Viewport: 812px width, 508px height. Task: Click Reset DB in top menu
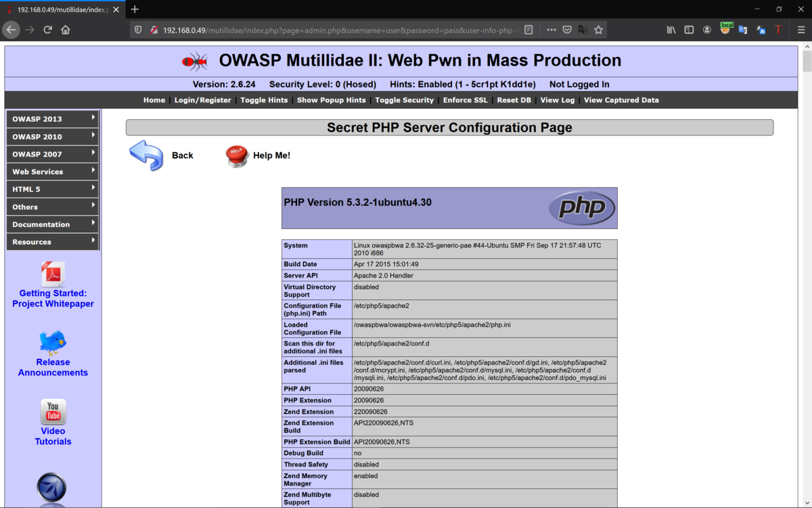pos(514,100)
